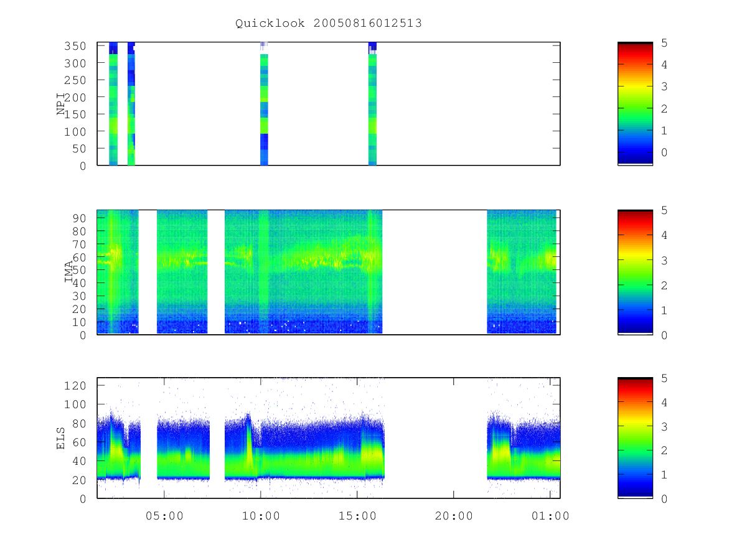Image resolution: width=747 pixels, height=560 pixels.
Task: Click the 20:00 time tick label
Action: (x=453, y=516)
